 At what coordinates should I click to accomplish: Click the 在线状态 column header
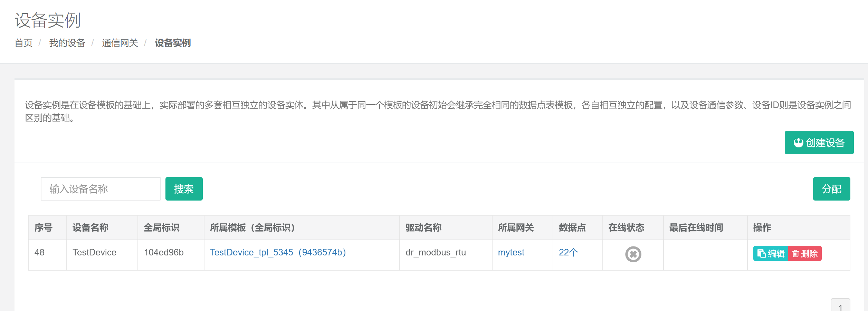(626, 227)
